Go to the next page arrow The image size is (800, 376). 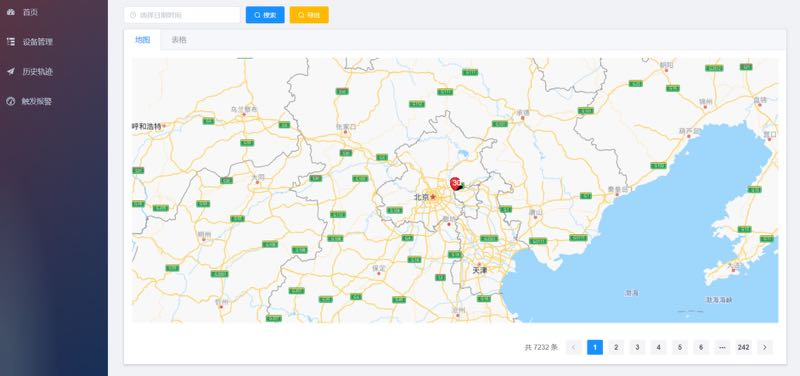tap(765, 347)
